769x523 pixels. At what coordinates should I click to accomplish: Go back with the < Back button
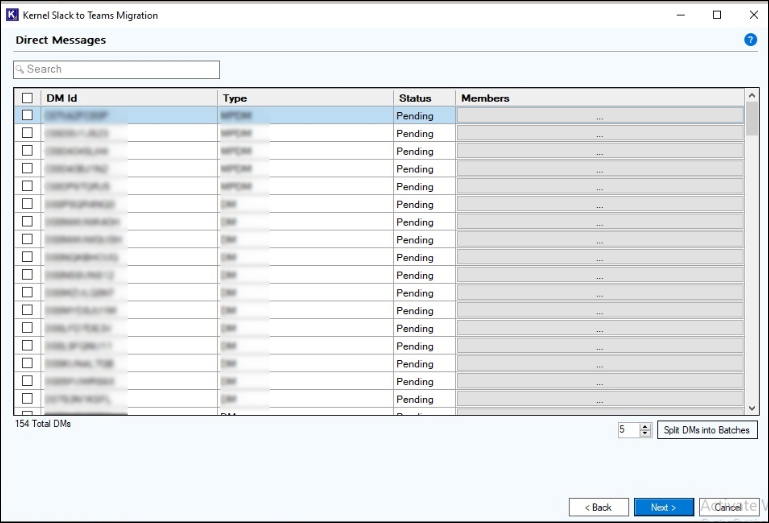point(598,507)
